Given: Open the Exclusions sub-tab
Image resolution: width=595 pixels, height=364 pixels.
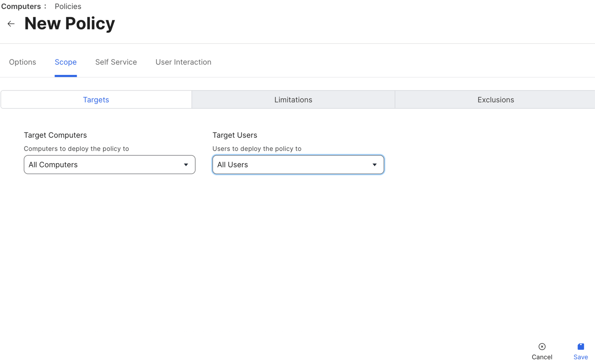Looking at the screenshot, I should coord(495,100).
